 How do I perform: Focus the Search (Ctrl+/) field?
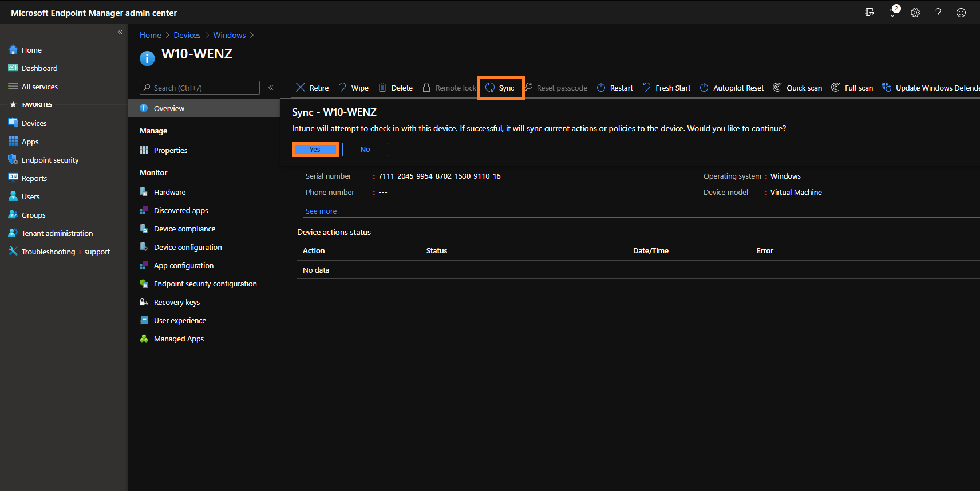pyautogui.click(x=200, y=88)
